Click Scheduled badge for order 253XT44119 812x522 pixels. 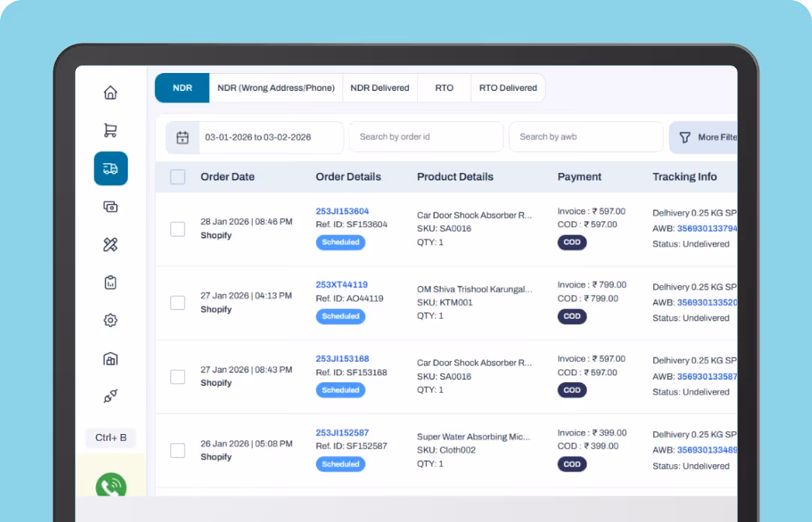point(341,317)
